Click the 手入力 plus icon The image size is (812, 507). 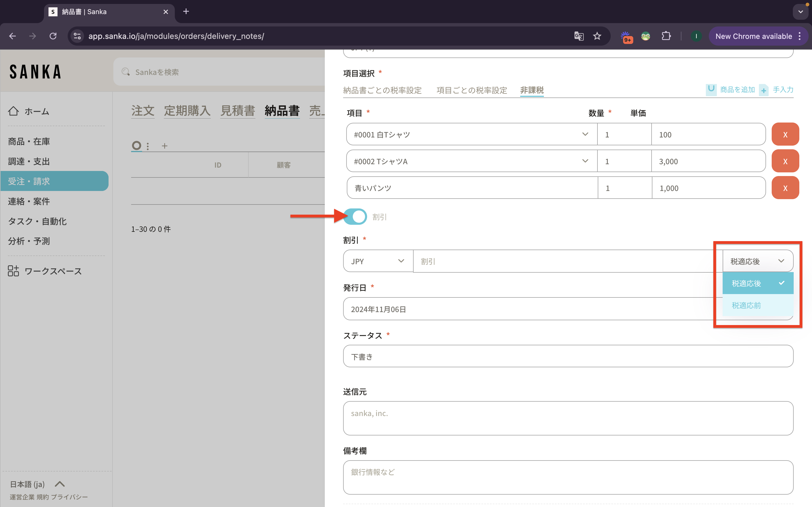pyautogui.click(x=764, y=90)
